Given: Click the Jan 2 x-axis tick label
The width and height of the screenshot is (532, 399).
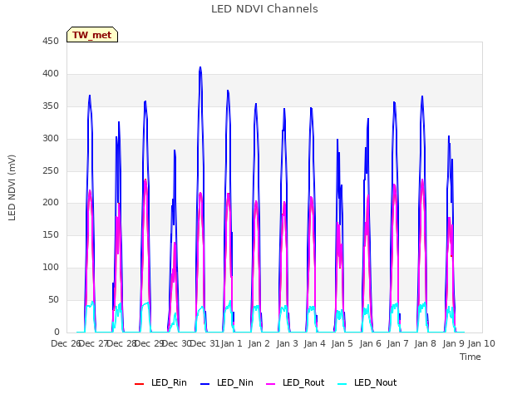Looking at the screenshot, I should pyautogui.click(x=259, y=343).
